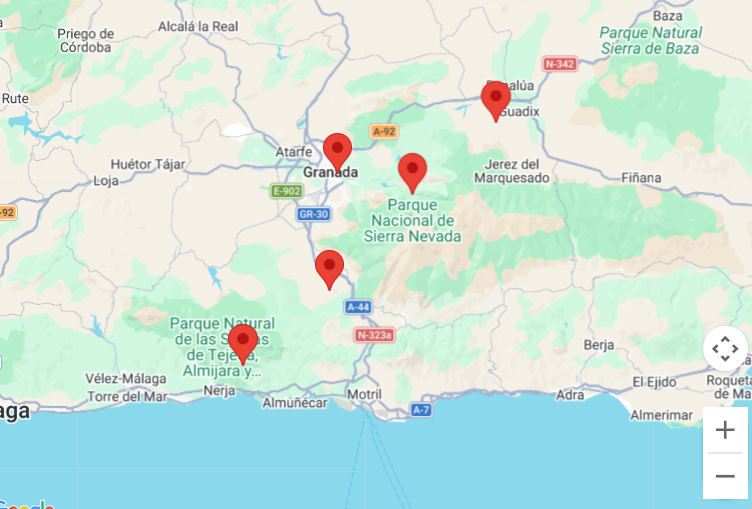Select the Nerja town label
This screenshot has width=752, height=509.
pyautogui.click(x=219, y=391)
